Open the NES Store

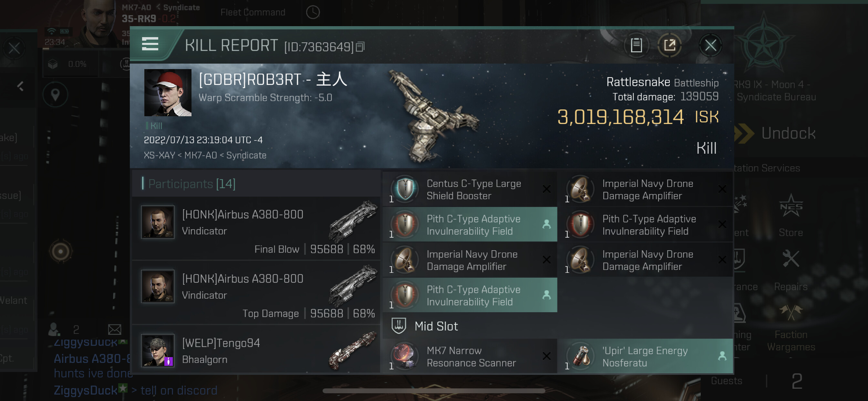790,216
